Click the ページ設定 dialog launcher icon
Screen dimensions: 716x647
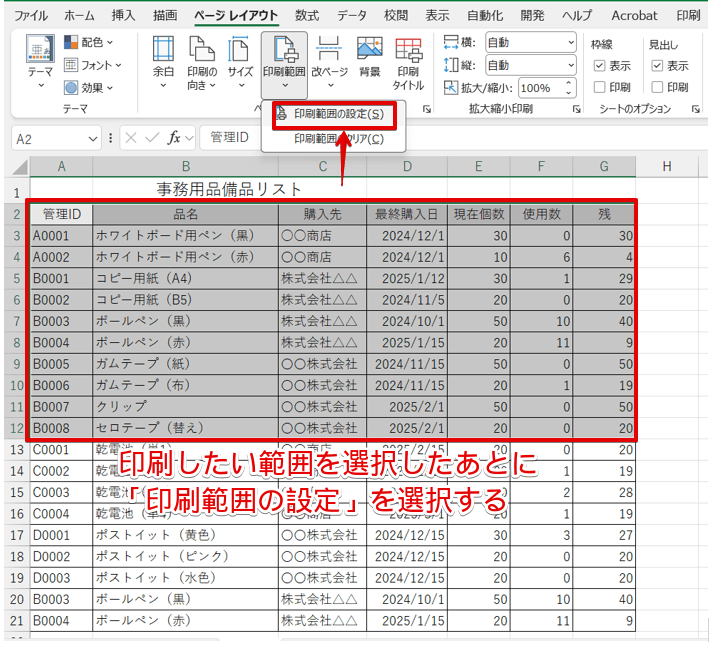pos(427,109)
